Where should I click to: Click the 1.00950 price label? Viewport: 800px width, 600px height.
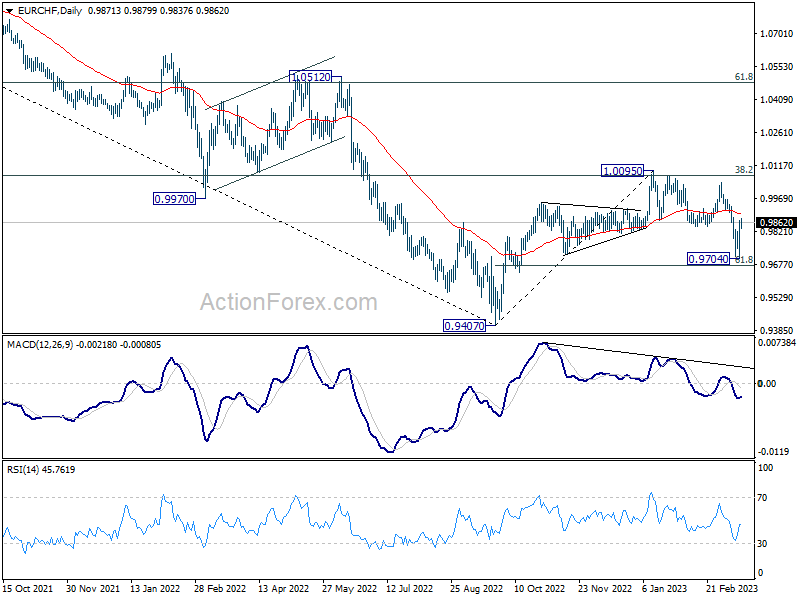coord(622,171)
